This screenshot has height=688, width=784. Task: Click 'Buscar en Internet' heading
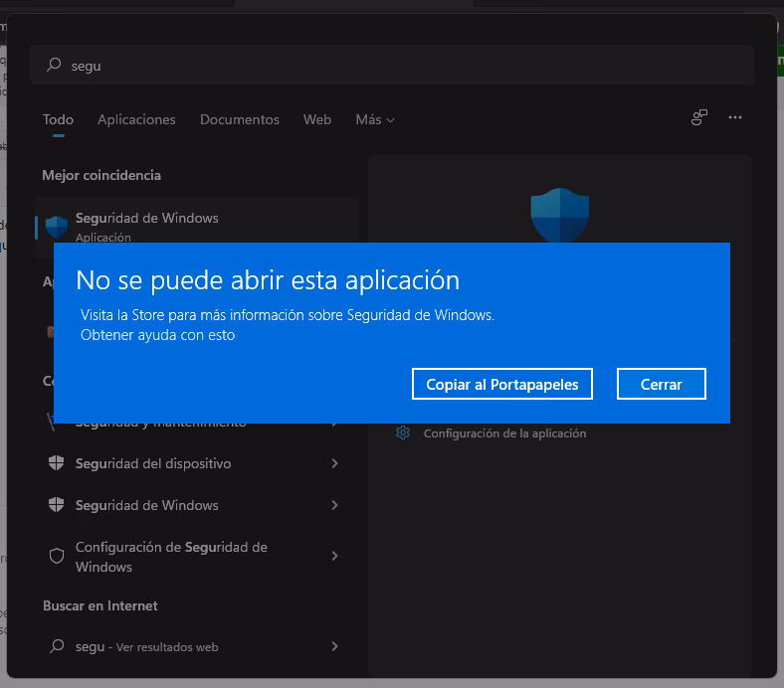(100, 605)
